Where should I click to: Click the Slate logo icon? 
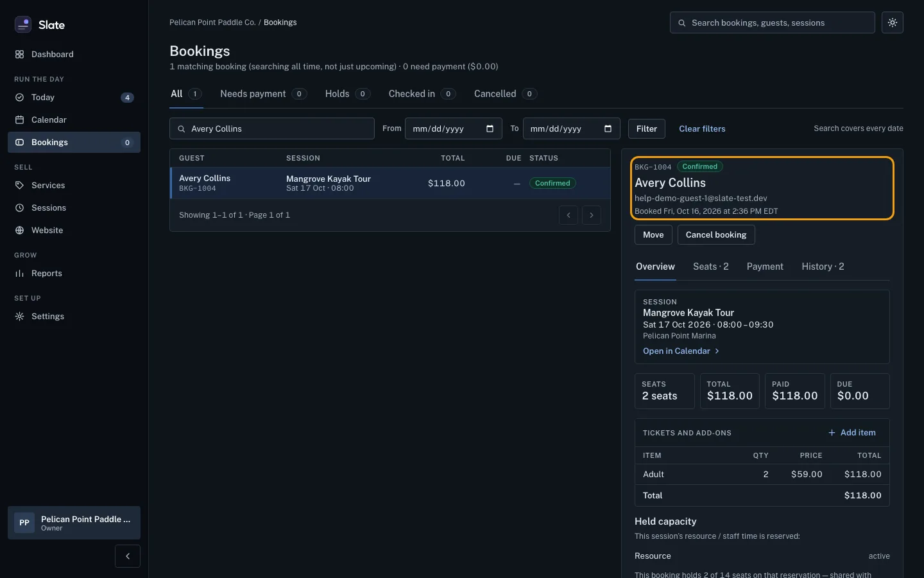[x=23, y=24]
